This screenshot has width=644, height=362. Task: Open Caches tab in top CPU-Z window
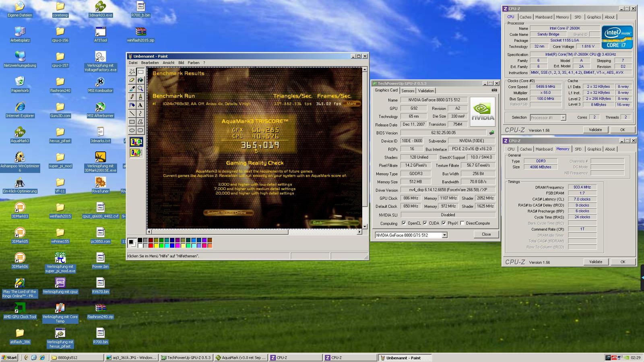(525, 17)
